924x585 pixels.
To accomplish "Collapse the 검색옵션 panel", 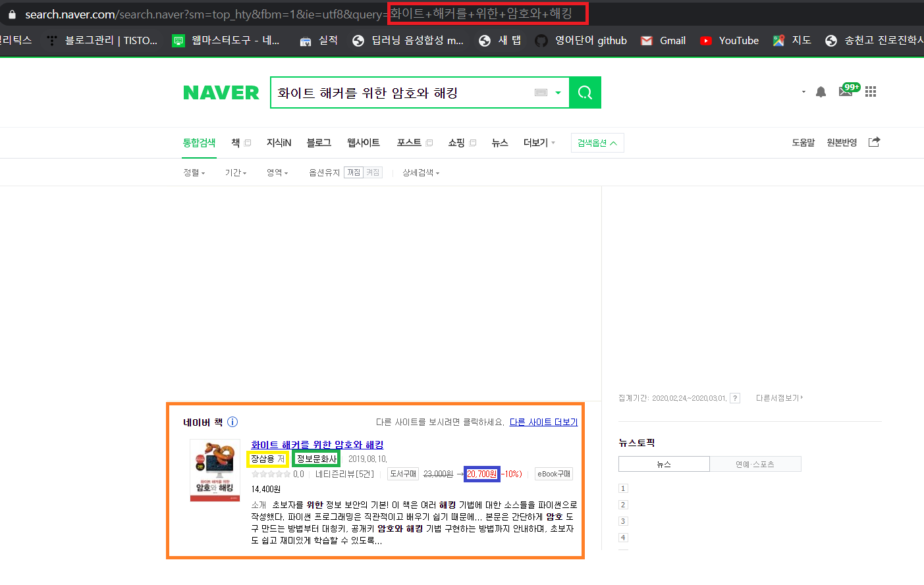I will click(x=597, y=143).
